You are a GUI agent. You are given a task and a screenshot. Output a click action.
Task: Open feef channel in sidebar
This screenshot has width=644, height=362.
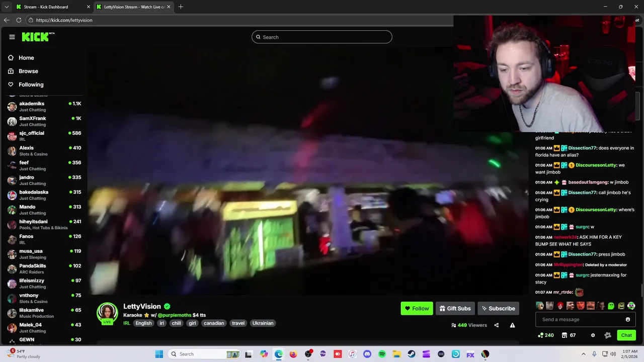point(44,165)
